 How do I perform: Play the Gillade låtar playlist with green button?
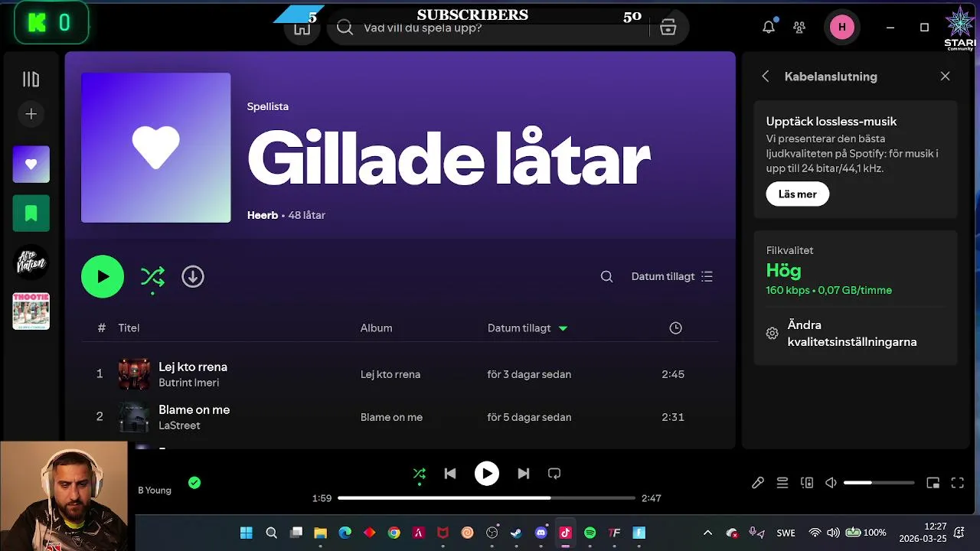tap(103, 276)
